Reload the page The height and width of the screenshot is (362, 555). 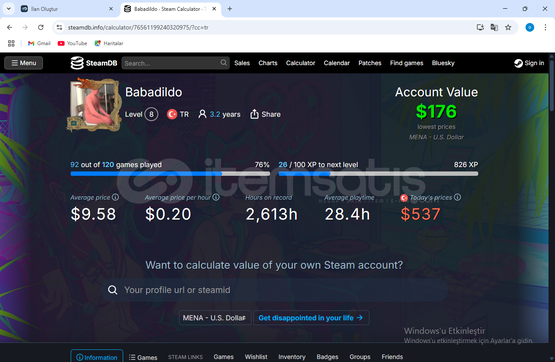41,27
